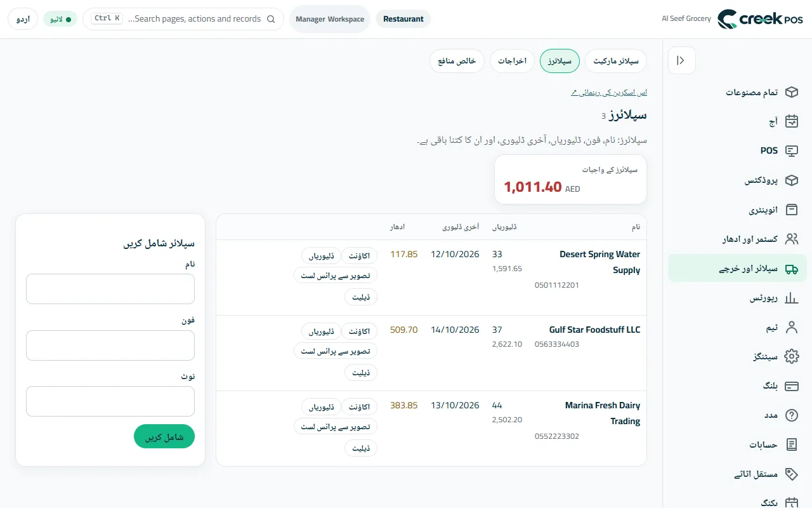Click the search magnifier icon
This screenshot has width=812, height=508.
coord(271,19)
